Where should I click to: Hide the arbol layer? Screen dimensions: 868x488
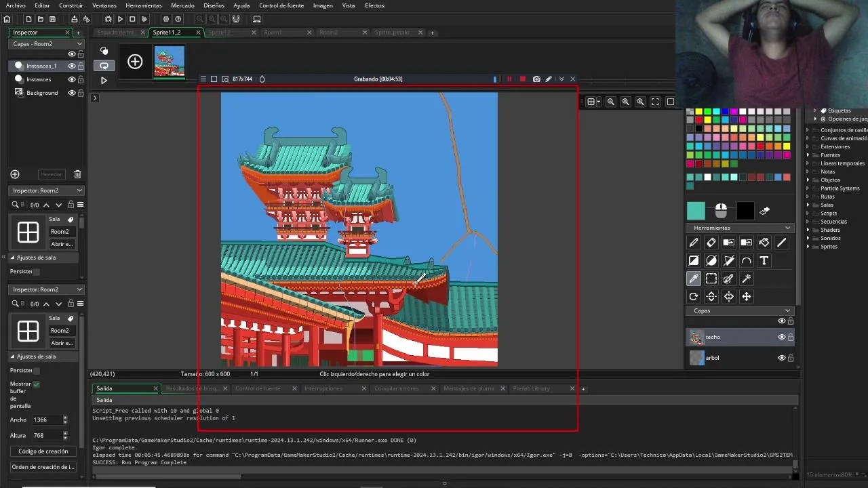[781, 358]
